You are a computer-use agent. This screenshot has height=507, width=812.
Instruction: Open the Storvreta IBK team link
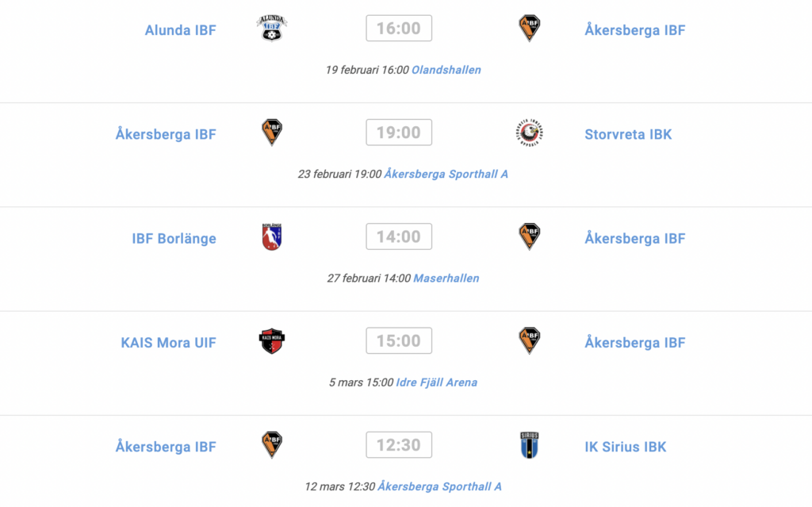pyautogui.click(x=628, y=134)
